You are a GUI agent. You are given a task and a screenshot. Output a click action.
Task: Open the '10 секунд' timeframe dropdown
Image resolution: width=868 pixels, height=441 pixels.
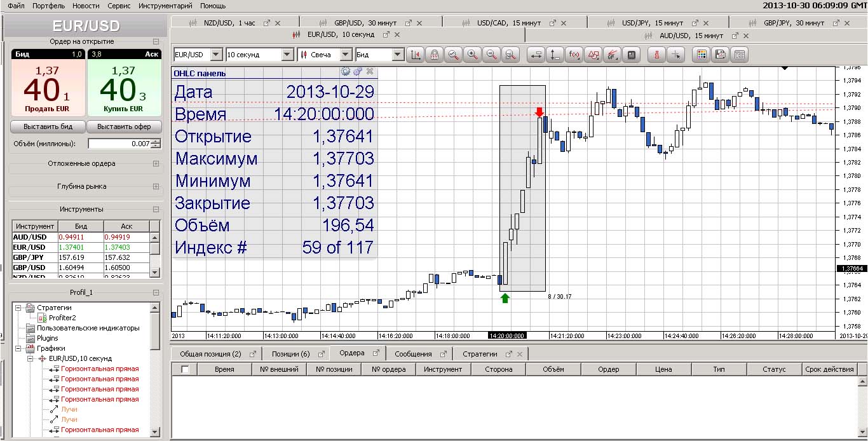[x=287, y=55]
